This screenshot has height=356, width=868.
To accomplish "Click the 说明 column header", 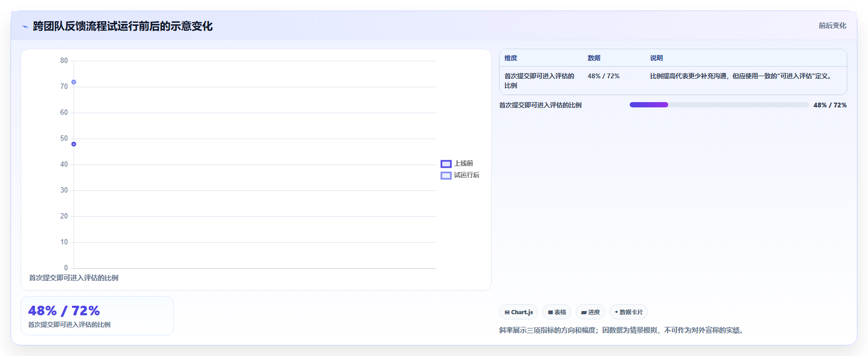I will tap(657, 58).
